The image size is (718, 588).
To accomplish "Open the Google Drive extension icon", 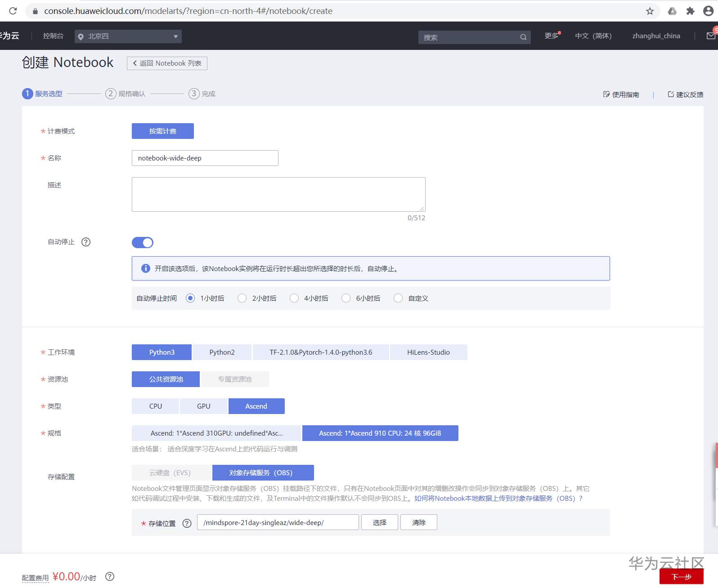I will coord(672,11).
